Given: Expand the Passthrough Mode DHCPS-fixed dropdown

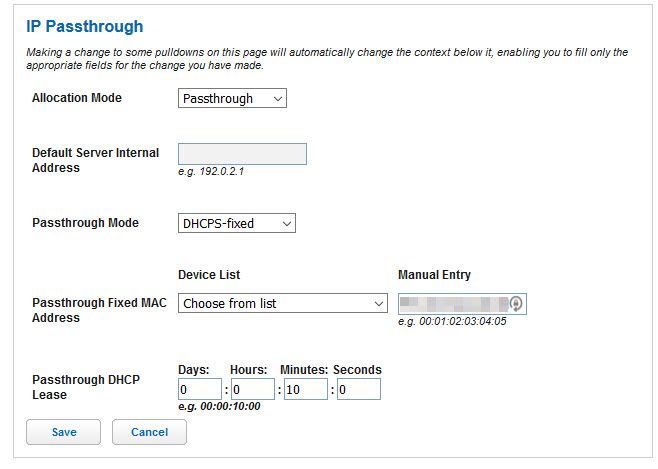Looking at the screenshot, I should pos(236,223).
